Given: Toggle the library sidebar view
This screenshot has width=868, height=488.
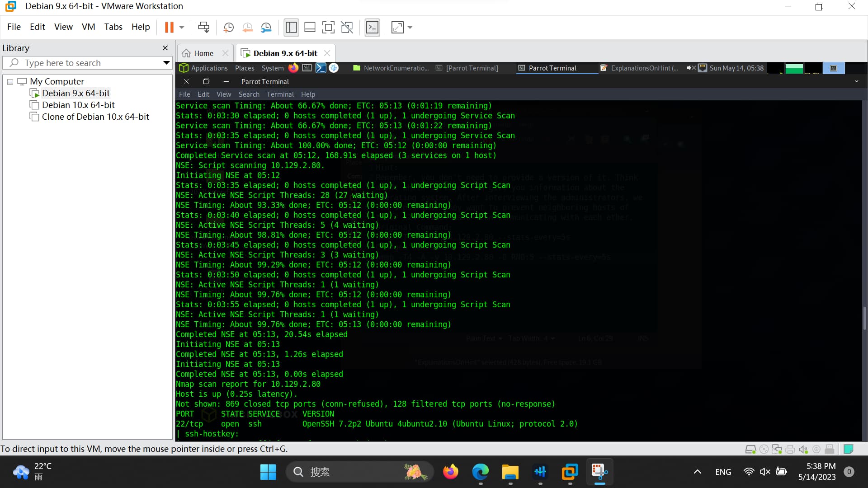Looking at the screenshot, I should pyautogui.click(x=291, y=28).
